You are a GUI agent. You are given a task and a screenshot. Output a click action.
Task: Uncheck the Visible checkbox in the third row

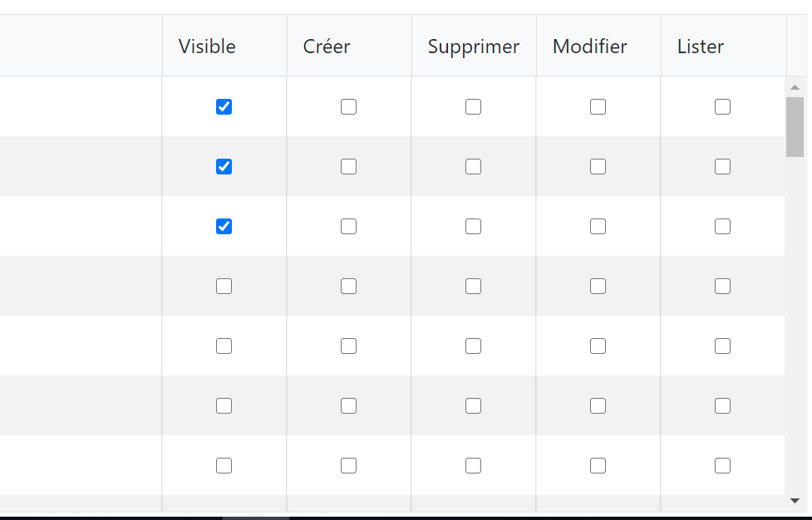click(x=224, y=226)
